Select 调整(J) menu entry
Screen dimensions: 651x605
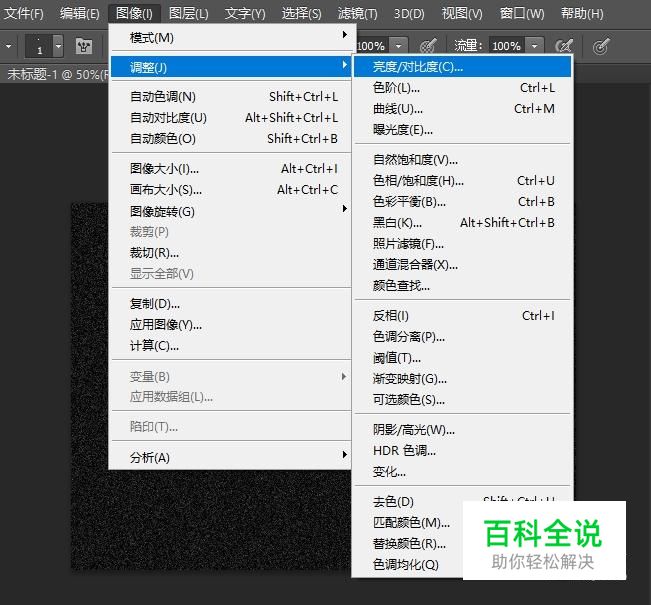[232, 67]
